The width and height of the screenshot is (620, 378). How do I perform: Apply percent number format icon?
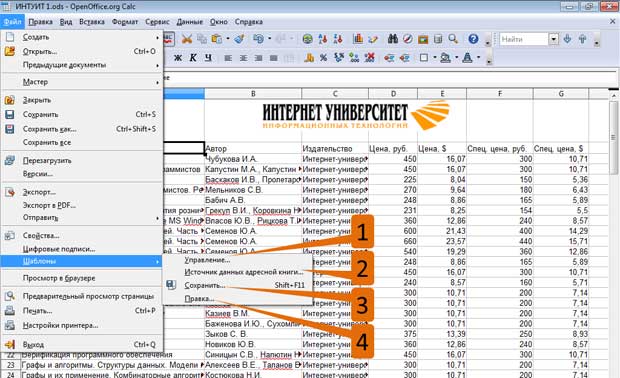(x=323, y=58)
